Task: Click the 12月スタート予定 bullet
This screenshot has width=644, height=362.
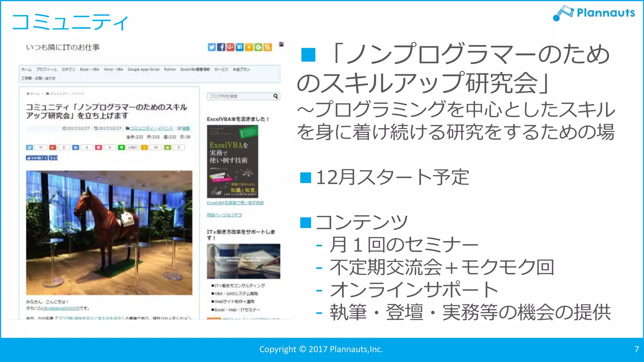Action: click(x=392, y=177)
